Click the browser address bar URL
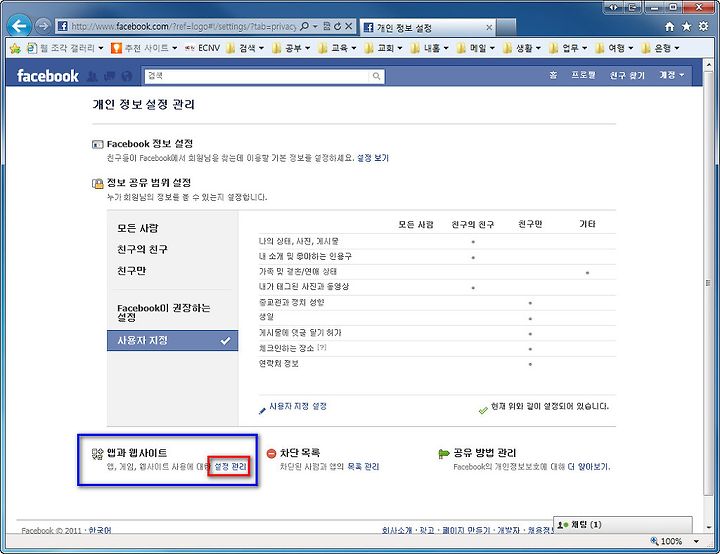 point(183,27)
